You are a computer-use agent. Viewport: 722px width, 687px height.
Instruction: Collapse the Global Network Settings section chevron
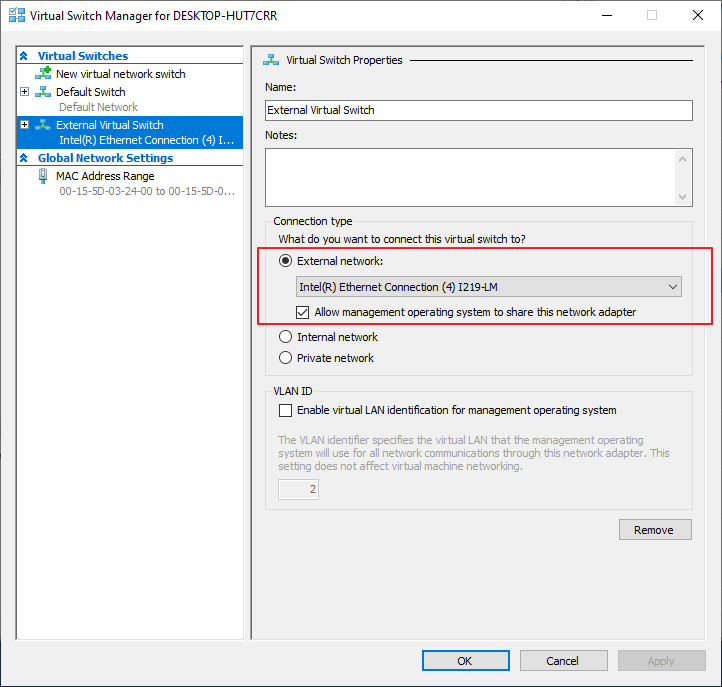click(24, 158)
